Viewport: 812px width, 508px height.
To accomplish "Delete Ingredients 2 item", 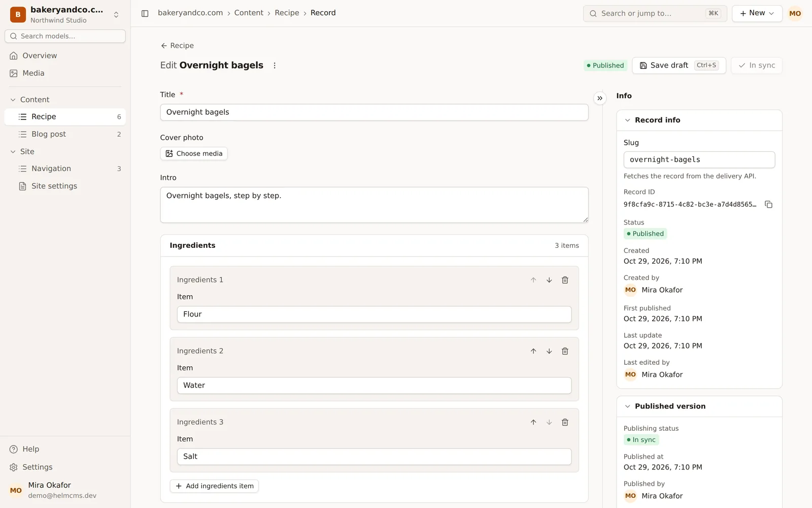I will pyautogui.click(x=565, y=351).
